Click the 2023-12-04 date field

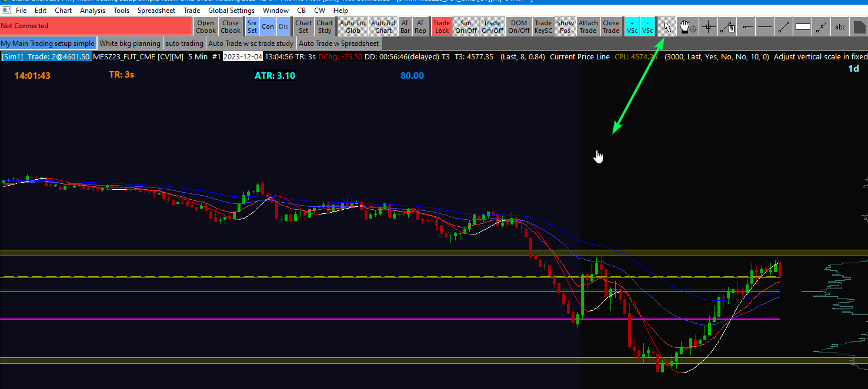coord(243,57)
